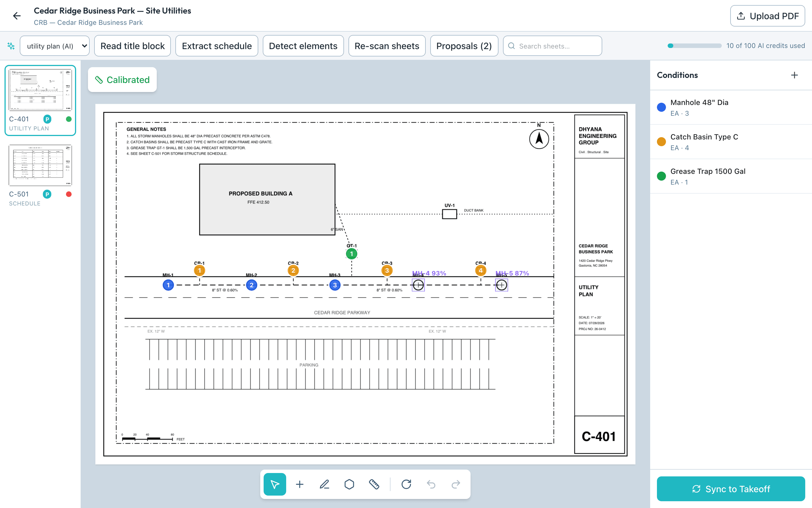The width and height of the screenshot is (812, 508).
Task: Start Detect elements
Action: [303, 46]
